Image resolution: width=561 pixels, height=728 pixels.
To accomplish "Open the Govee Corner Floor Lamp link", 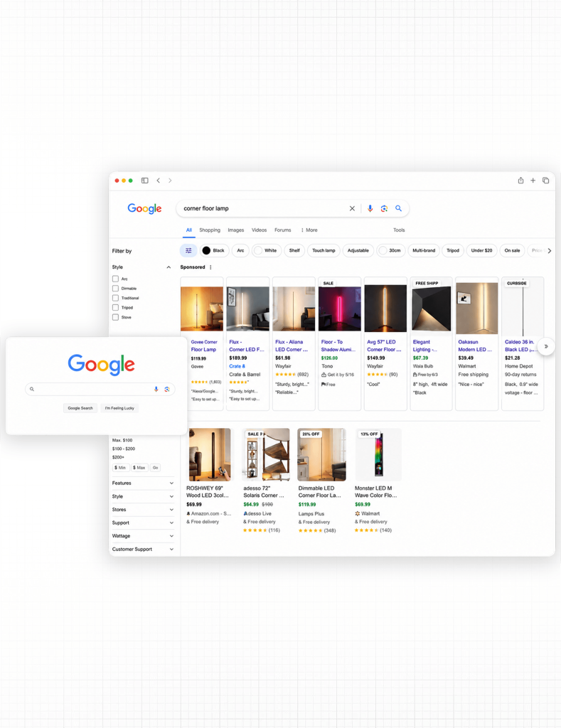I will point(204,346).
